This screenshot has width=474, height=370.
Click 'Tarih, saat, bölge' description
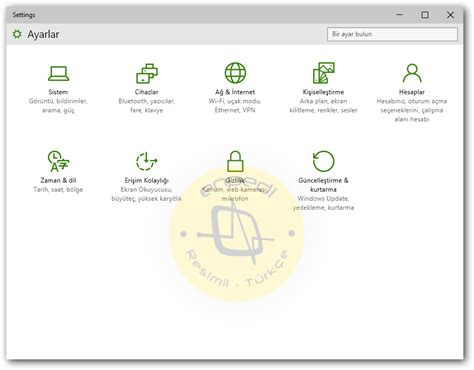[58, 189]
